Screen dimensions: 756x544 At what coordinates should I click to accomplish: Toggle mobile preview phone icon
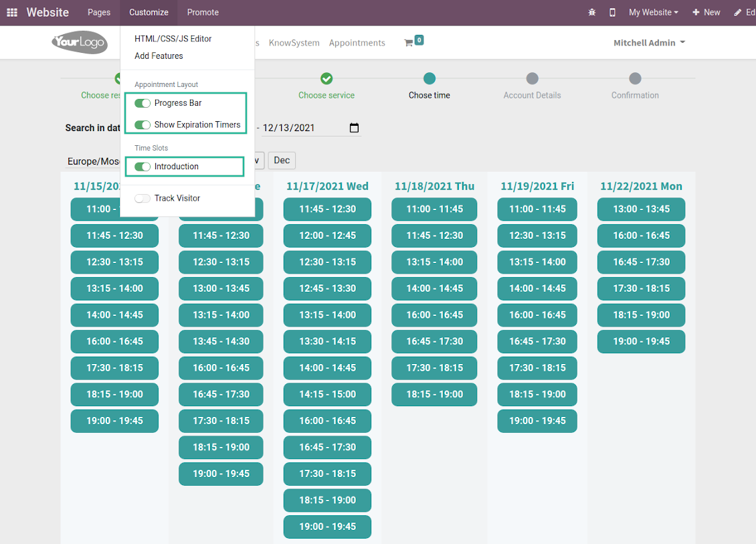[612, 13]
